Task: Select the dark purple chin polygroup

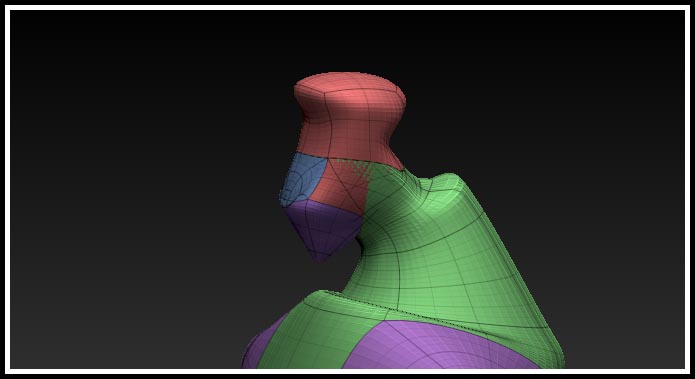Action: click(x=321, y=228)
